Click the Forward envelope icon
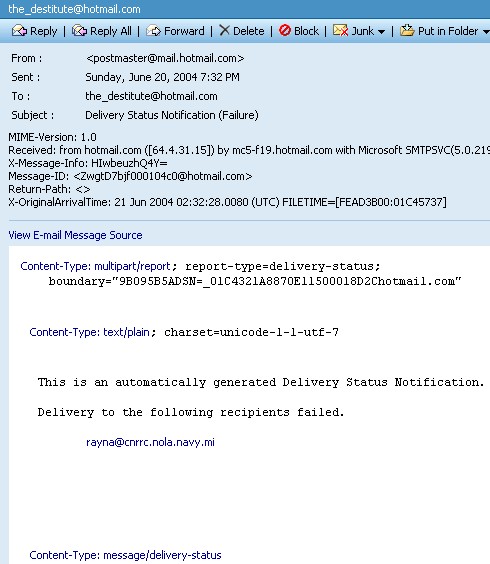The width and height of the screenshot is (490, 564). 153,31
